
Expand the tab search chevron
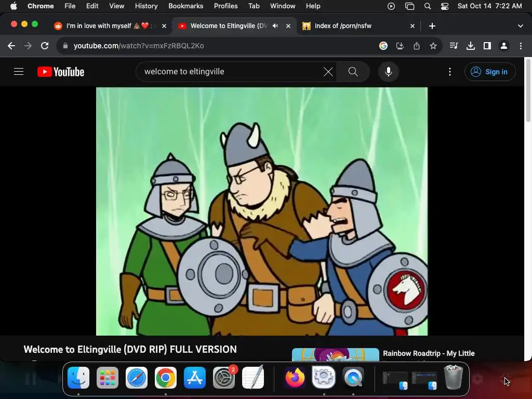point(521,26)
